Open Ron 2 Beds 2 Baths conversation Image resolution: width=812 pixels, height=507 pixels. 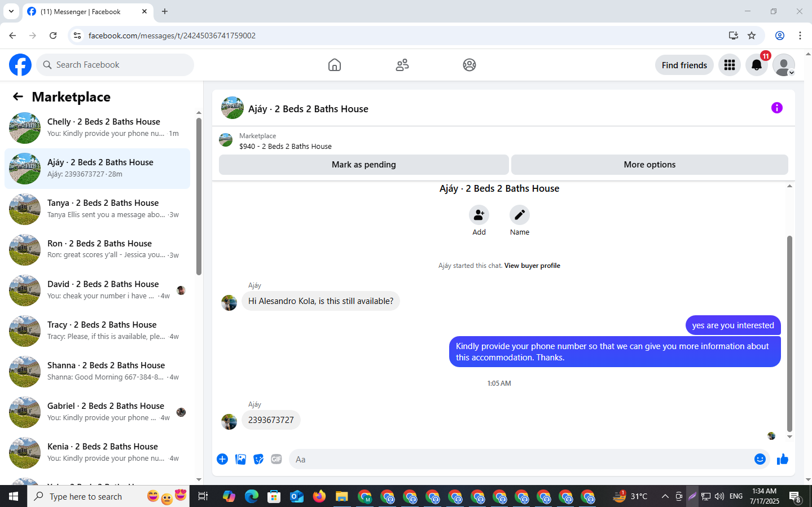coord(97,250)
